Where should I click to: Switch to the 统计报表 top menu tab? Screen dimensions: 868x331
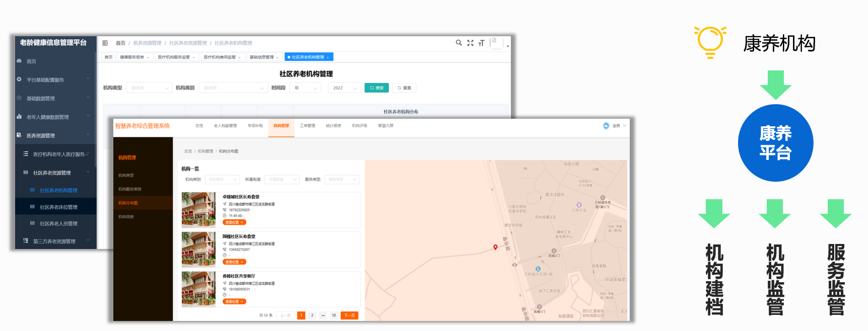(x=333, y=126)
